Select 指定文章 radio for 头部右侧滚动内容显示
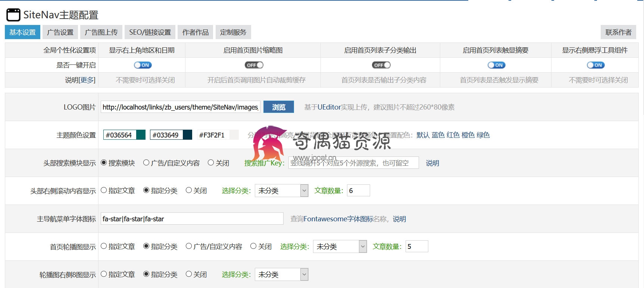This screenshot has height=288, width=644. click(x=104, y=190)
